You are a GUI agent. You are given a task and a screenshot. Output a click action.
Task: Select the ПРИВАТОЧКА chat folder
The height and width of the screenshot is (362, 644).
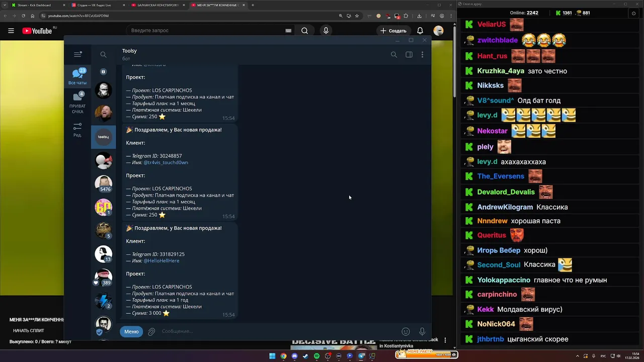[77, 103]
